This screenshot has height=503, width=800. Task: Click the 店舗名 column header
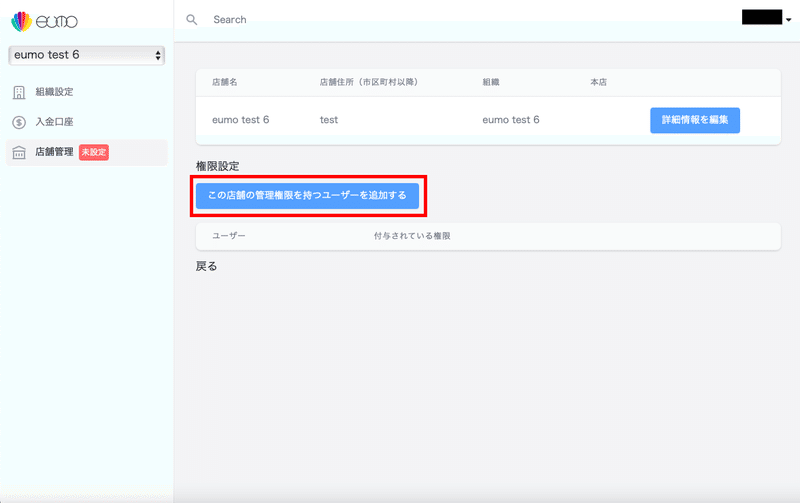click(x=224, y=82)
